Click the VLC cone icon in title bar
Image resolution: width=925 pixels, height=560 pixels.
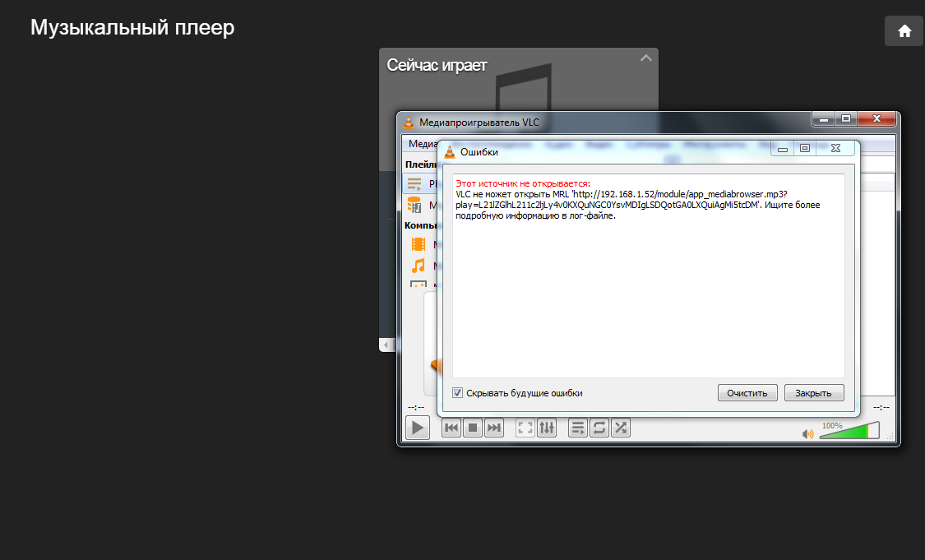408,123
